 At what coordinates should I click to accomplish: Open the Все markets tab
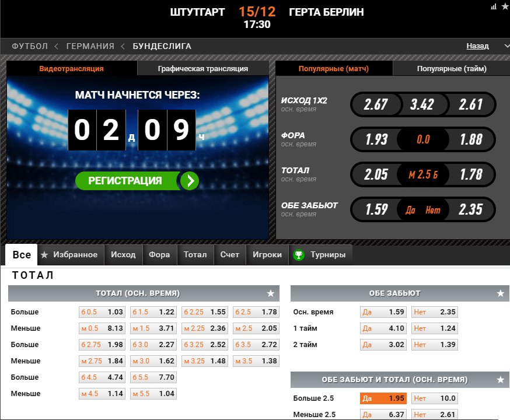[22, 255]
